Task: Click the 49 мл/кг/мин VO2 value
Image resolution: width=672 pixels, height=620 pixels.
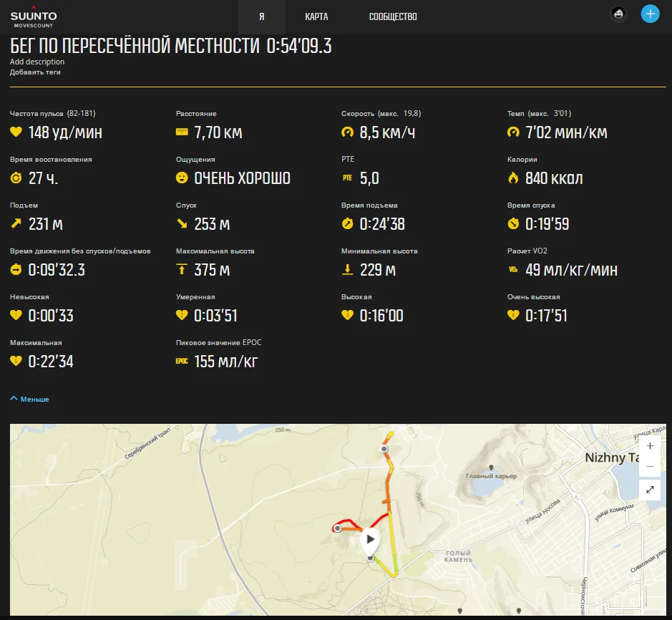Action: point(571,270)
